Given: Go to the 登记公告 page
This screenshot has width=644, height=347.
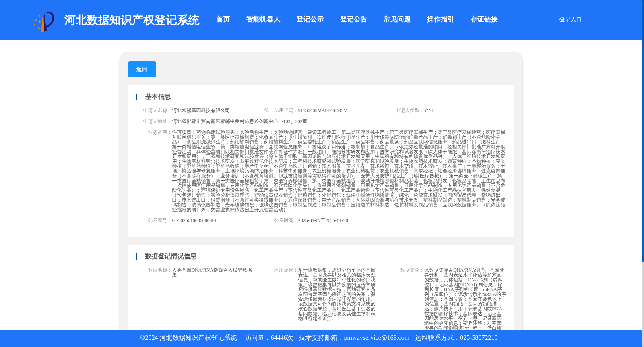Looking at the screenshot, I should 353,19.
